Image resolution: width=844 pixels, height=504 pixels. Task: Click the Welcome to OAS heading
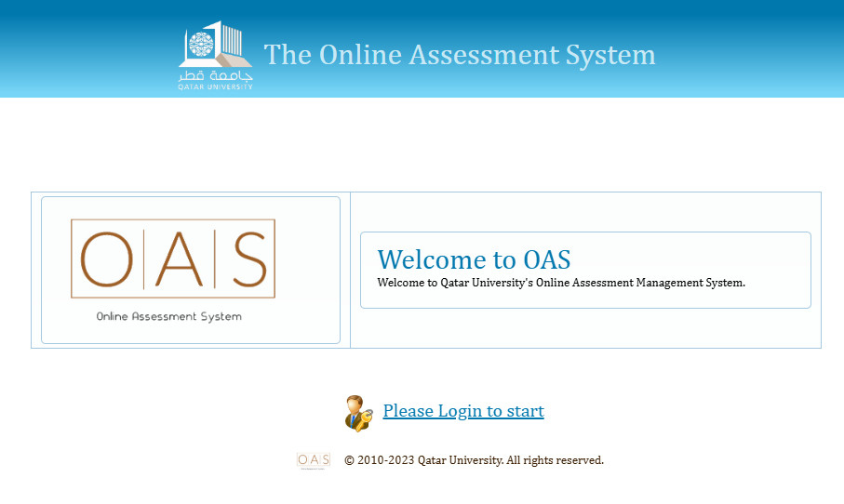(474, 259)
